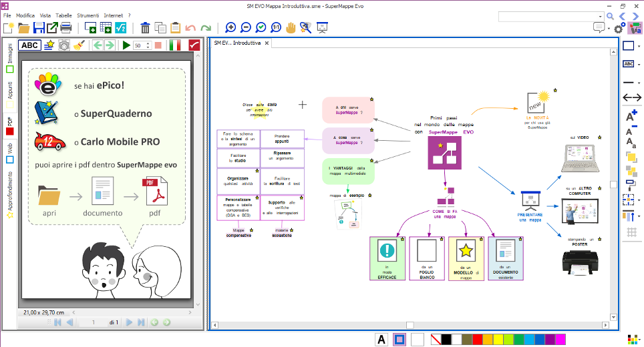Pick the magenta color swatch
The height and width of the screenshot is (347, 644).
pyautogui.click(x=560, y=340)
